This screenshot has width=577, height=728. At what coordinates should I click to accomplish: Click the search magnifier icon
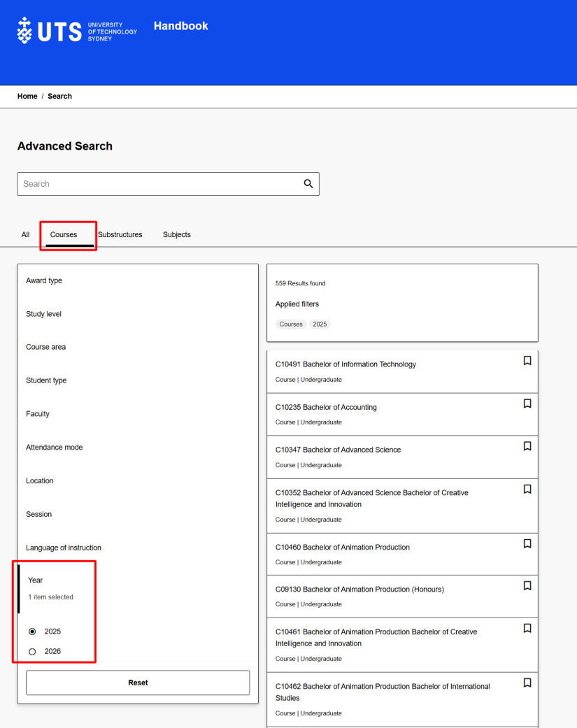[308, 183]
